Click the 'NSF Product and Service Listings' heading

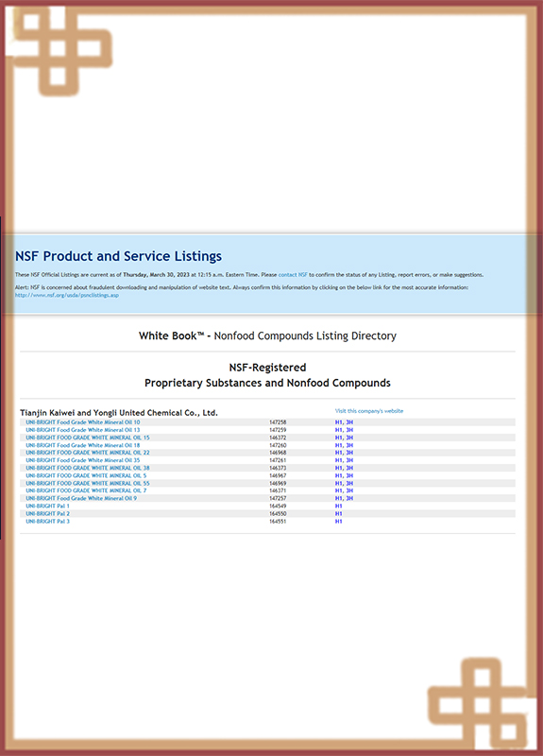[x=119, y=256]
